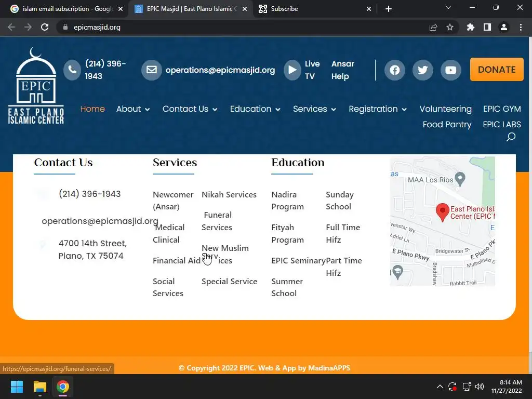Viewport: 532px width, 399px height.
Task: Bookmark this page with star icon
Action: point(450,27)
